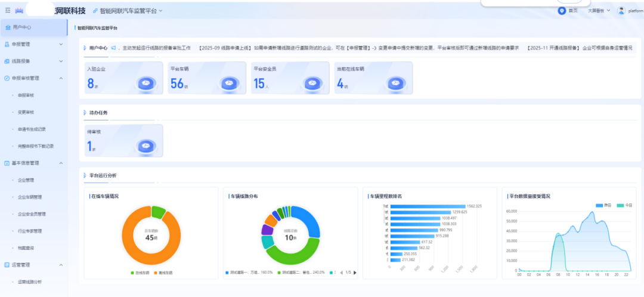Click the 平台运行分析 section heading

103,175
